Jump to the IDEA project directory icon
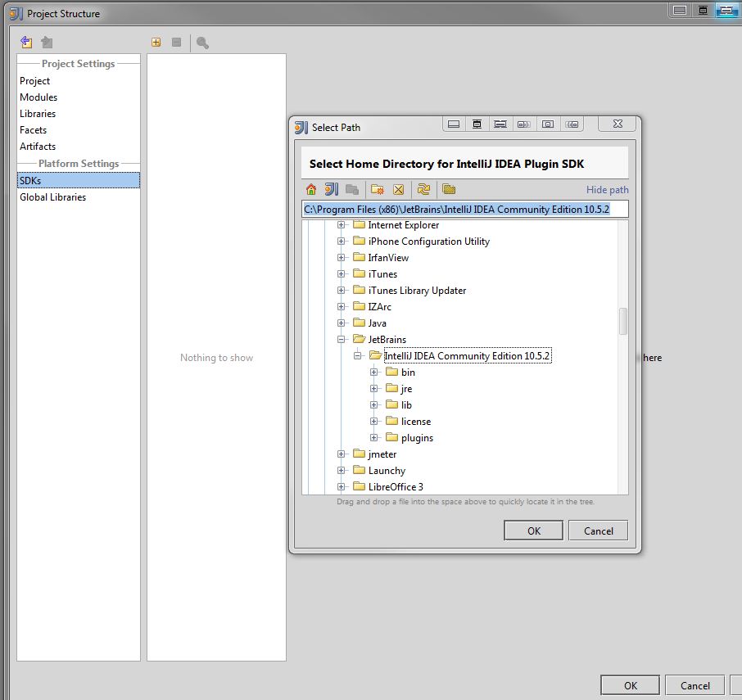 tap(331, 190)
